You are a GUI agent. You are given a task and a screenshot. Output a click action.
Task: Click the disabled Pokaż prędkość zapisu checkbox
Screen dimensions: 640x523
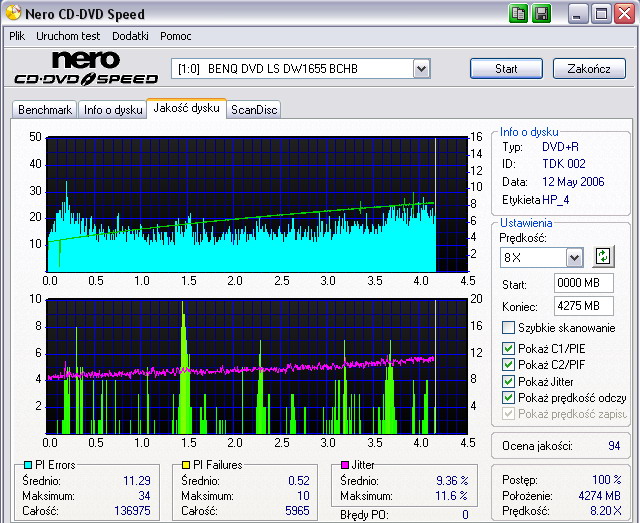click(x=508, y=414)
